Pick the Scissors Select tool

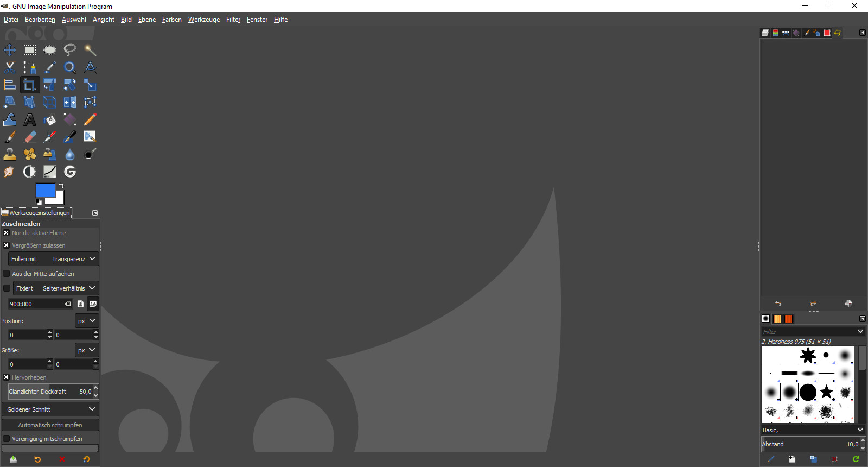click(10, 67)
